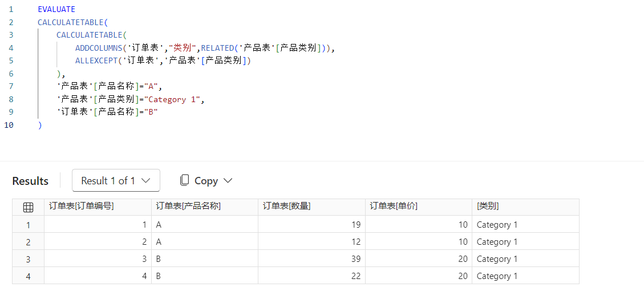
Task: Click line number 7 in the gutter
Action: coord(11,86)
